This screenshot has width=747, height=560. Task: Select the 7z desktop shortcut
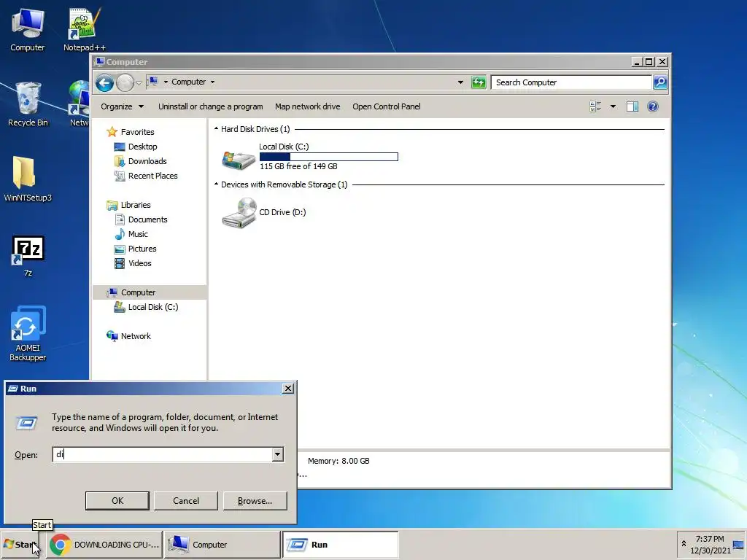(x=28, y=256)
